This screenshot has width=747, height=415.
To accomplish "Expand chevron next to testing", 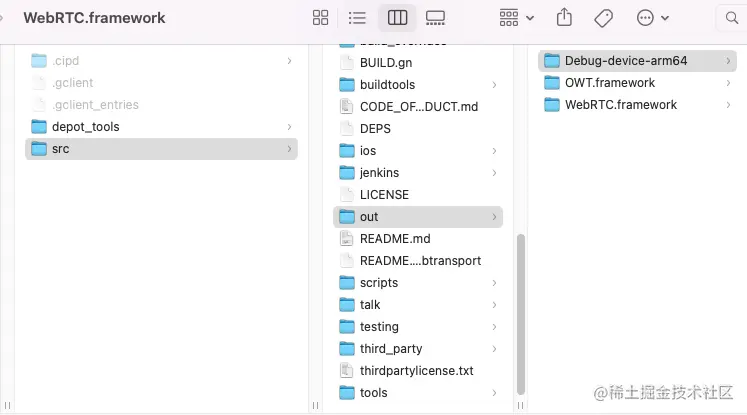I will click(x=494, y=327).
